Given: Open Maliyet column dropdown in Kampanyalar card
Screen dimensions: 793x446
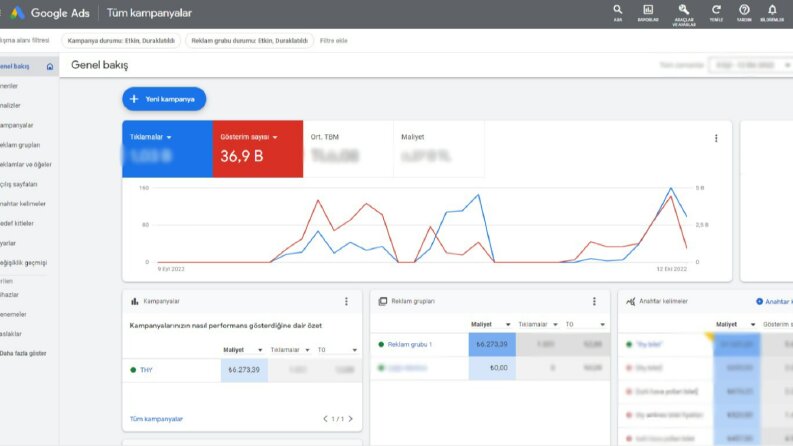Looking at the screenshot, I should click(260, 350).
